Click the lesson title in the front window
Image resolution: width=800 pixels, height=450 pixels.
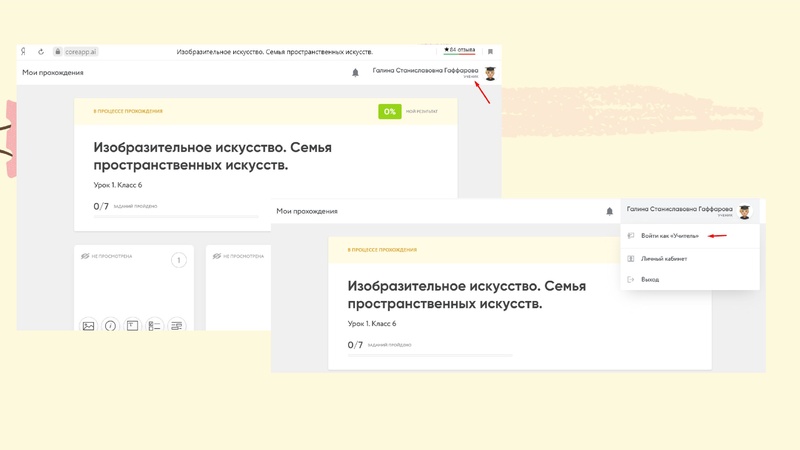pyautogui.click(x=467, y=295)
